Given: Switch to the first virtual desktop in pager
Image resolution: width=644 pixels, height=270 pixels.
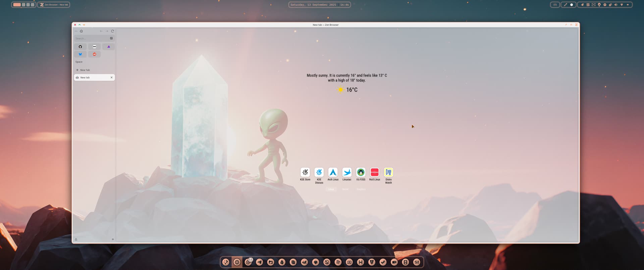Looking at the screenshot, I should pyautogui.click(x=17, y=5).
